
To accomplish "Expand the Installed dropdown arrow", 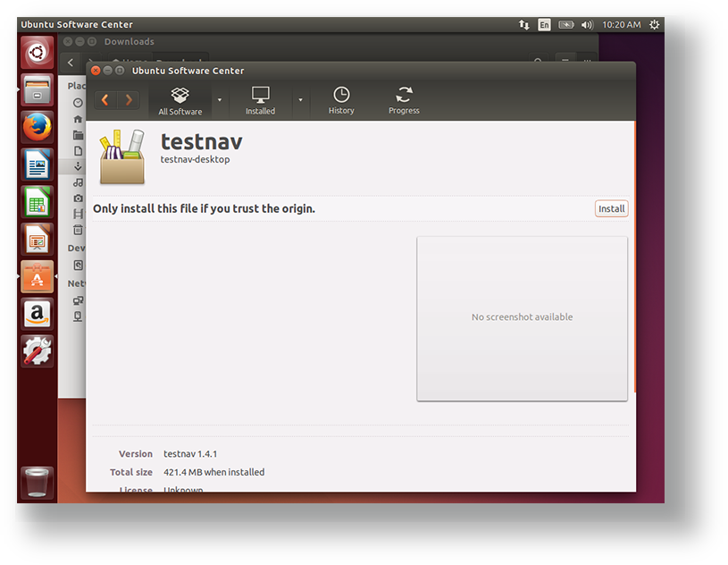I will pyautogui.click(x=300, y=100).
